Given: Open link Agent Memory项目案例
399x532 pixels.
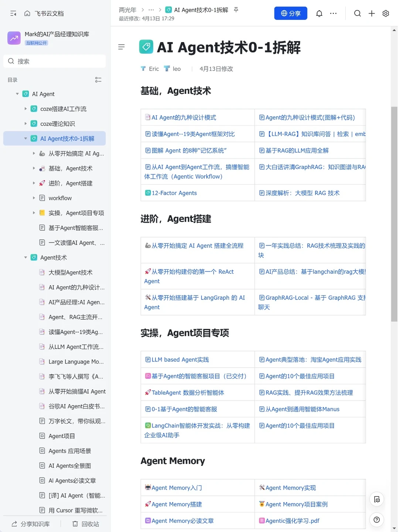Looking at the screenshot, I should click(293, 504).
